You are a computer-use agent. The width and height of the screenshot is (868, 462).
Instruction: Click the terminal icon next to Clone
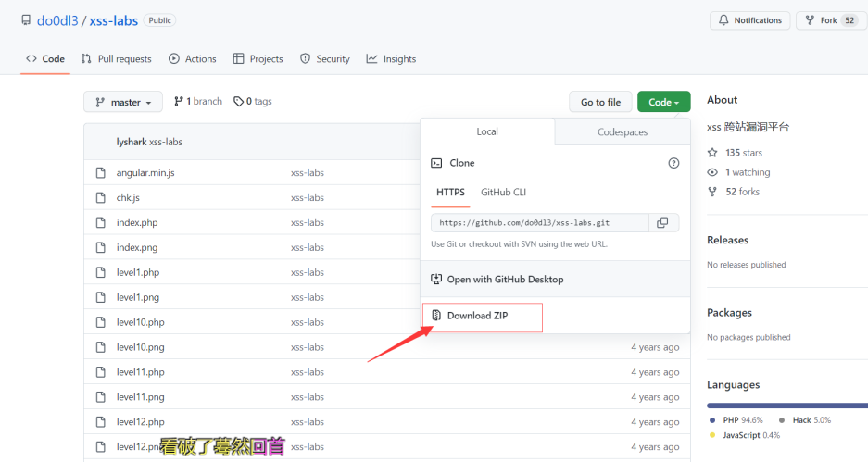pos(436,163)
